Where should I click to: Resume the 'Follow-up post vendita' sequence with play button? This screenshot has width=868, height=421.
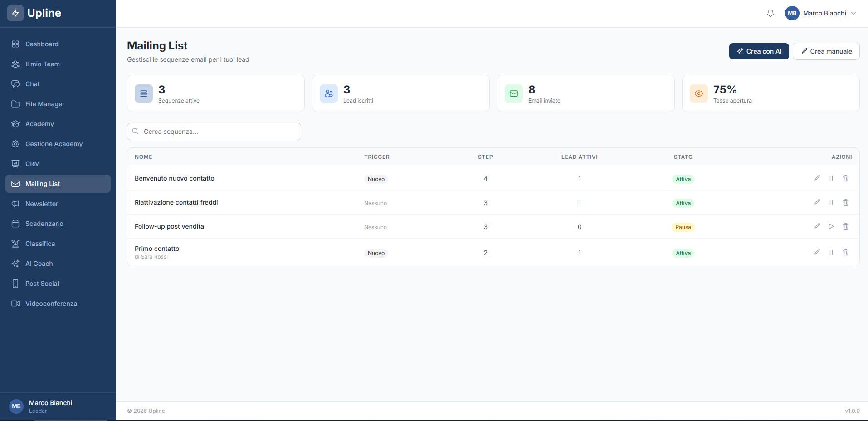(x=831, y=226)
